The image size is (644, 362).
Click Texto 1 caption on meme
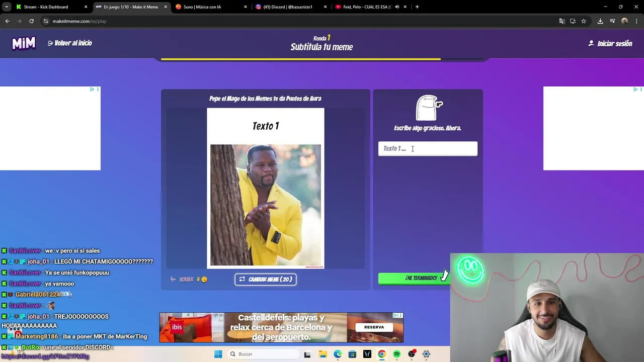click(266, 126)
